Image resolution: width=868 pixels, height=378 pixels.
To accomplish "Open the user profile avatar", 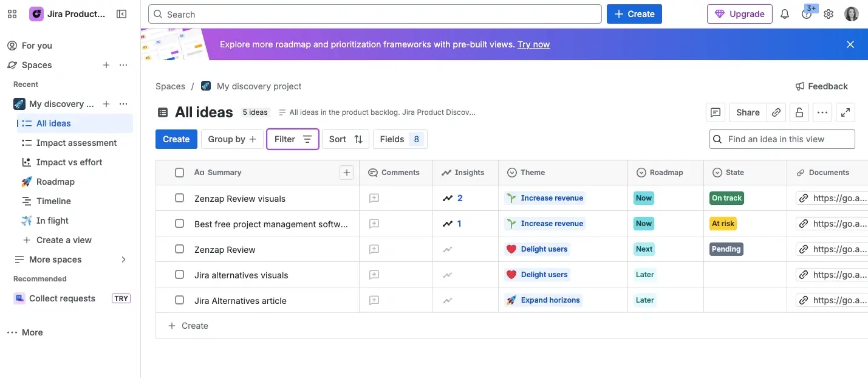I will [x=852, y=14].
